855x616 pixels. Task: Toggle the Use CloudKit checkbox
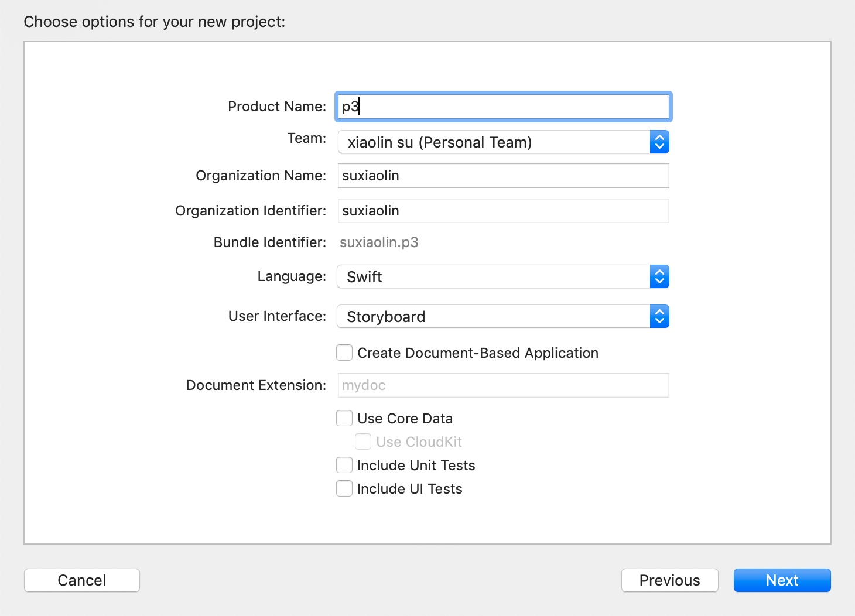coord(363,442)
